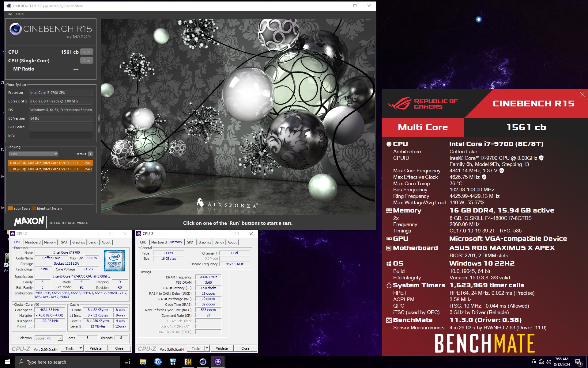Click the CPU chip icon in BenchMate
Viewport: 588px width, 368px height.
pos(389,144)
